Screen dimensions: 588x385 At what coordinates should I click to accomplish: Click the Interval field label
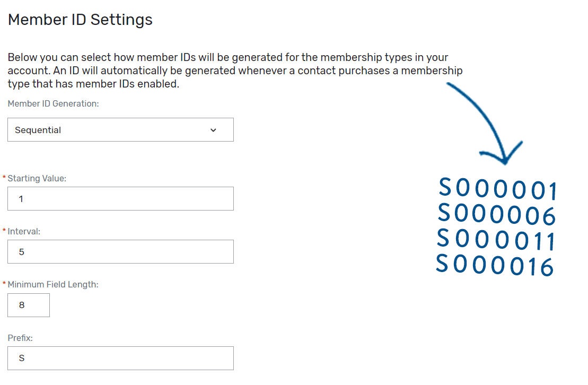(23, 231)
